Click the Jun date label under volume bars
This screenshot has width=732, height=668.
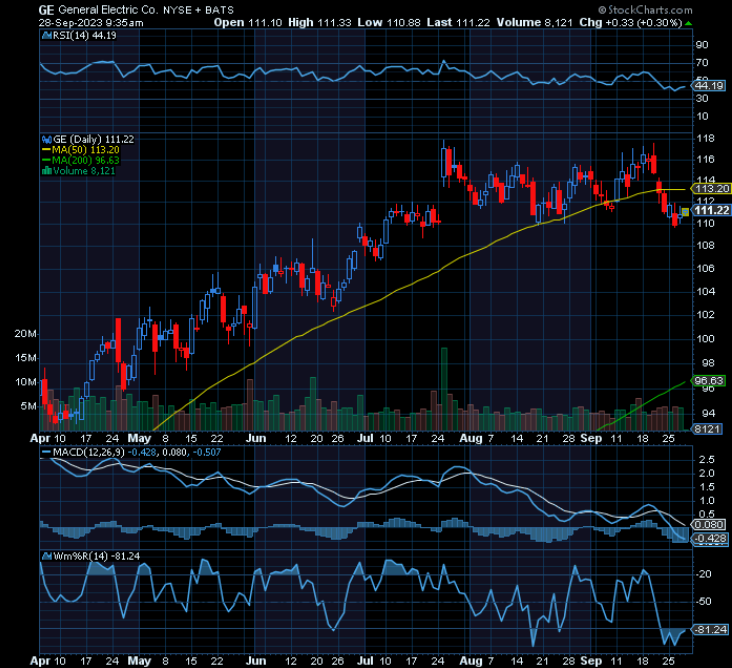click(x=256, y=439)
